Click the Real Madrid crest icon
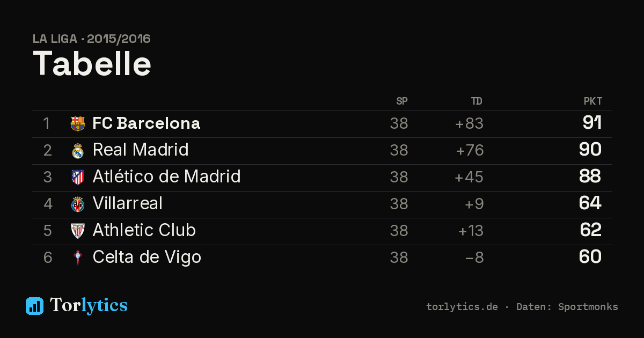This screenshot has width=644, height=338. click(78, 151)
